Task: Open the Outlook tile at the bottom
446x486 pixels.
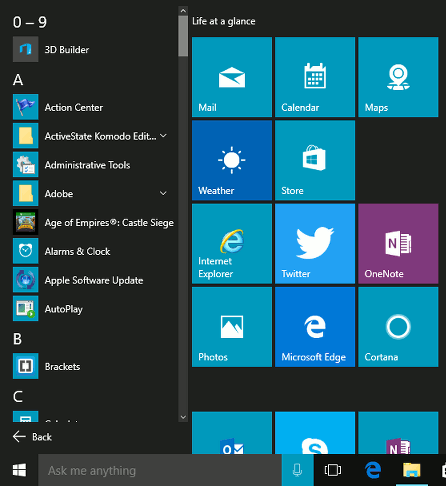Action: 232,433
